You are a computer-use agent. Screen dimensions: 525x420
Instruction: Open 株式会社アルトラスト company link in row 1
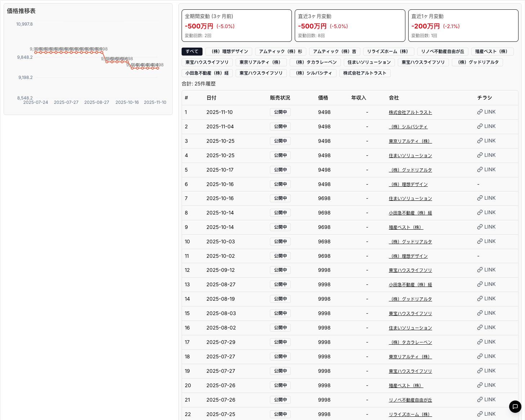(x=410, y=112)
